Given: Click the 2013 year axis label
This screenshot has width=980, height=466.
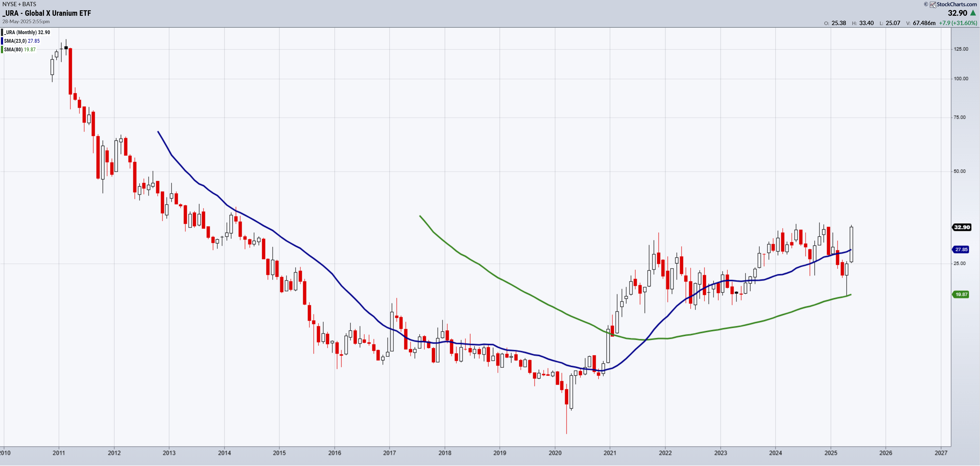Looking at the screenshot, I should 169,453.
